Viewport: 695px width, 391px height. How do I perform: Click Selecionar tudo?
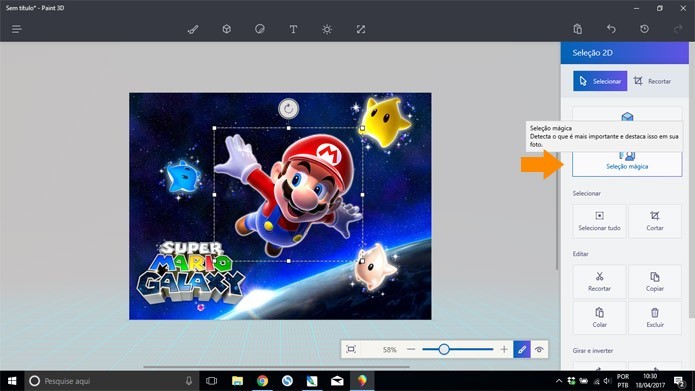tap(599, 221)
